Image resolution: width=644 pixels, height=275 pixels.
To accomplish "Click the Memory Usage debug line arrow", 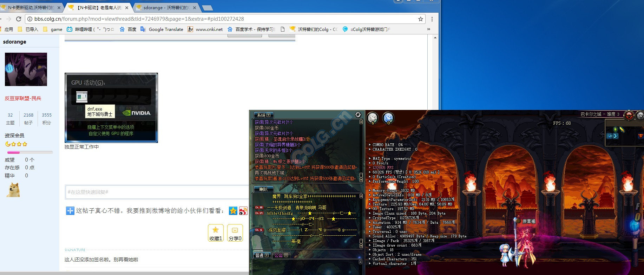I will pos(370,190).
